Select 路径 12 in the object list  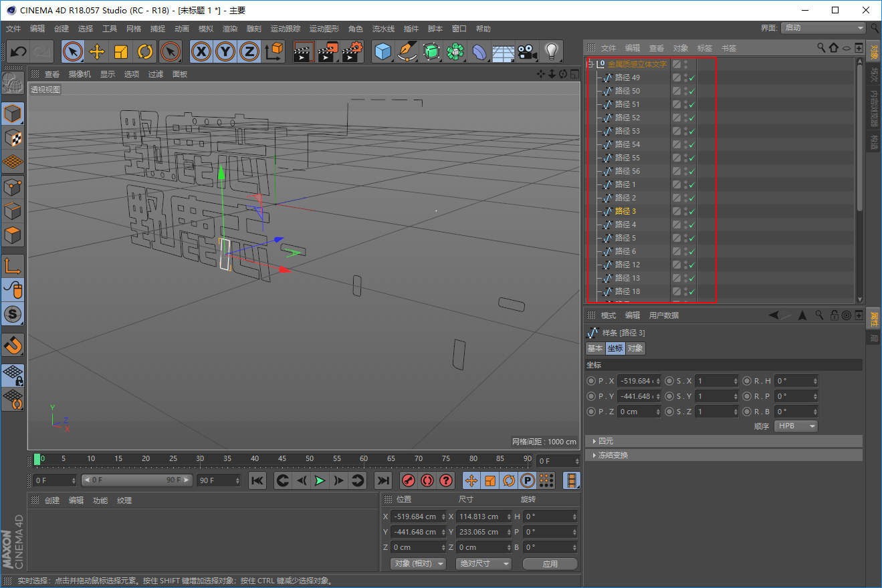click(x=627, y=265)
